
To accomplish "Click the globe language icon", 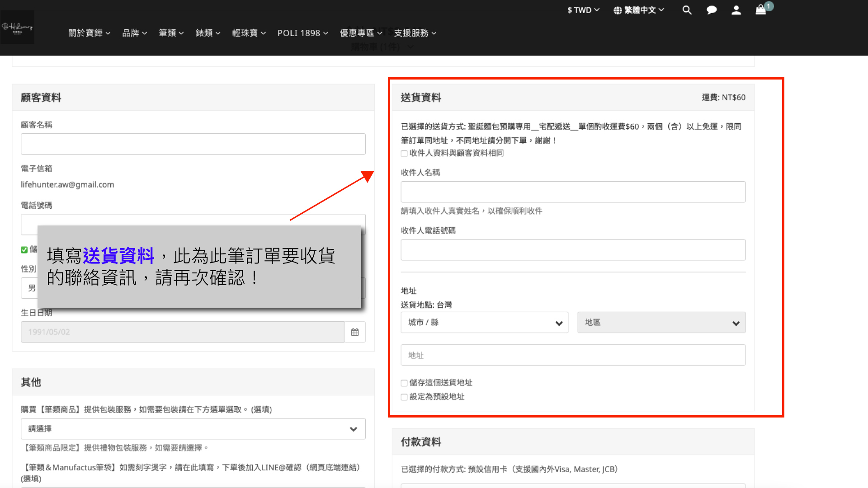I will coord(618,10).
